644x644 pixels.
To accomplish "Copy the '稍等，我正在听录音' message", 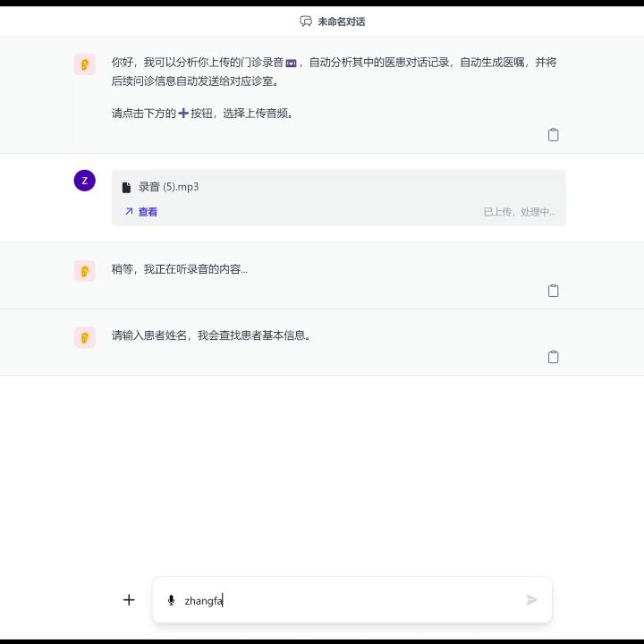I will tap(554, 291).
